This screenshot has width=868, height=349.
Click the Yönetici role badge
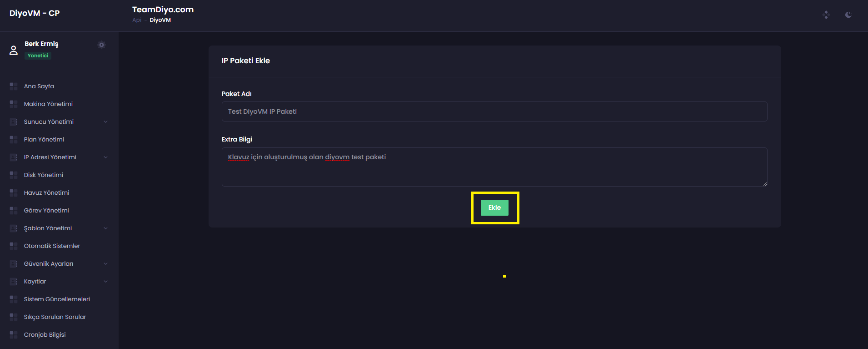[38, 56]
